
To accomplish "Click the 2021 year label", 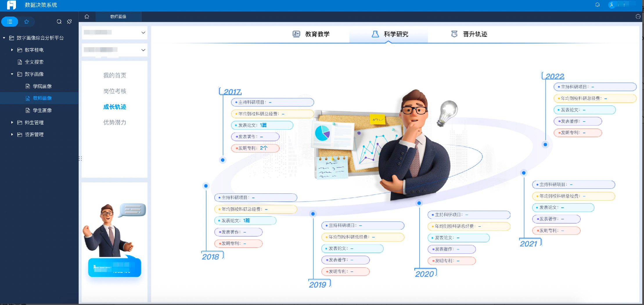I will point(528,244).
